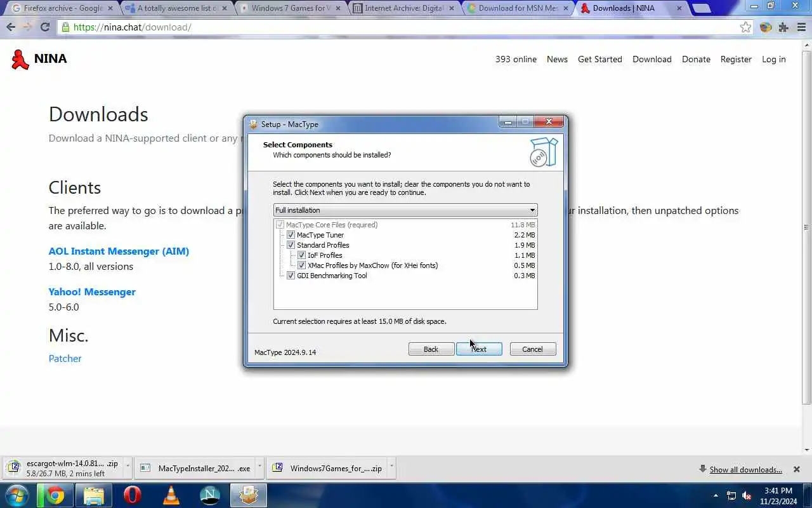Launch Opera from the taskbar
The image size is (812, 508).
click(132, 495)
